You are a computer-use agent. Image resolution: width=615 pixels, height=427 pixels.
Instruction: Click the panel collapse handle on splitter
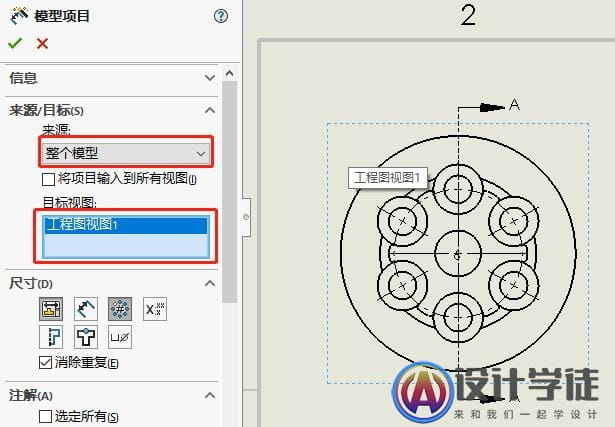pyautogui.click(x=246, y=217)
